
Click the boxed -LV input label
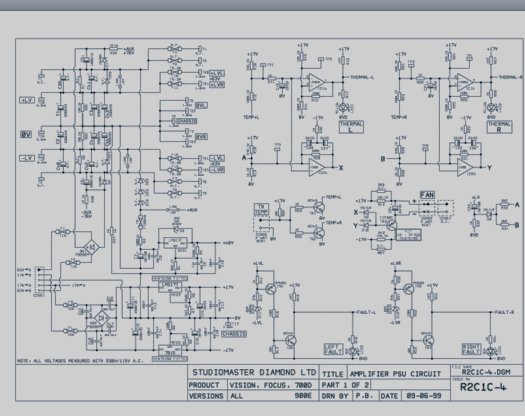(x=27, y=158)
